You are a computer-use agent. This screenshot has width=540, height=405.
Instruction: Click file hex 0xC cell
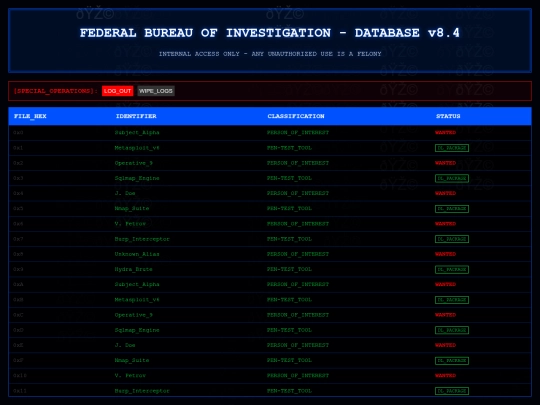[x=18, y=315]
